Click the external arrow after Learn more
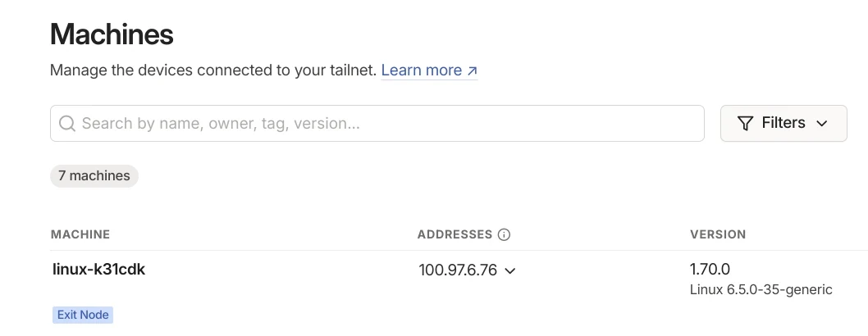 pyautogui.click(x=472, y=71)
